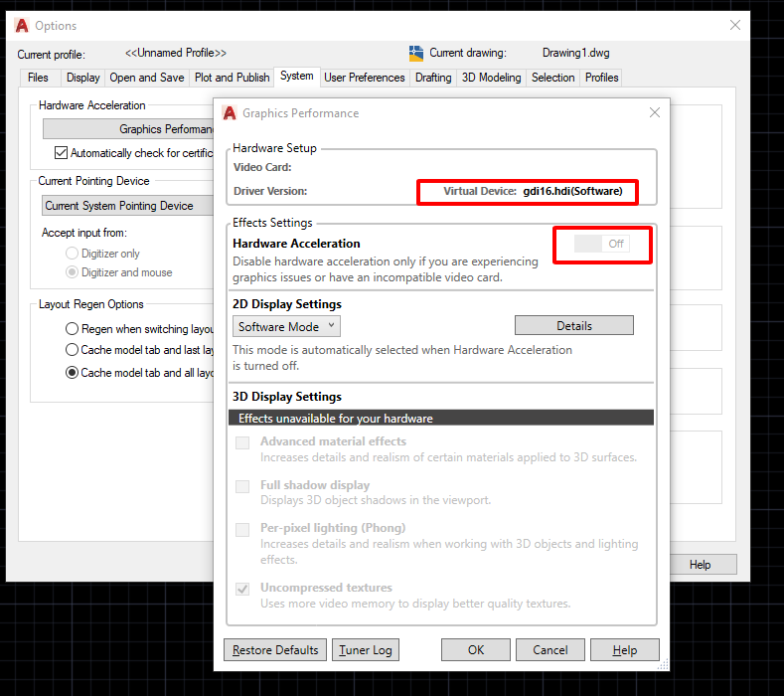Click the Details button

[573, 326]
